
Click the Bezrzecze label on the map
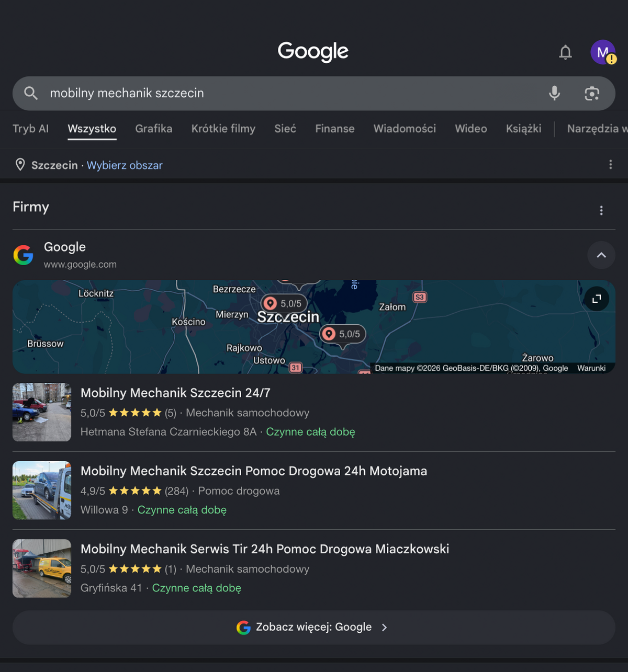coord(234,289)
